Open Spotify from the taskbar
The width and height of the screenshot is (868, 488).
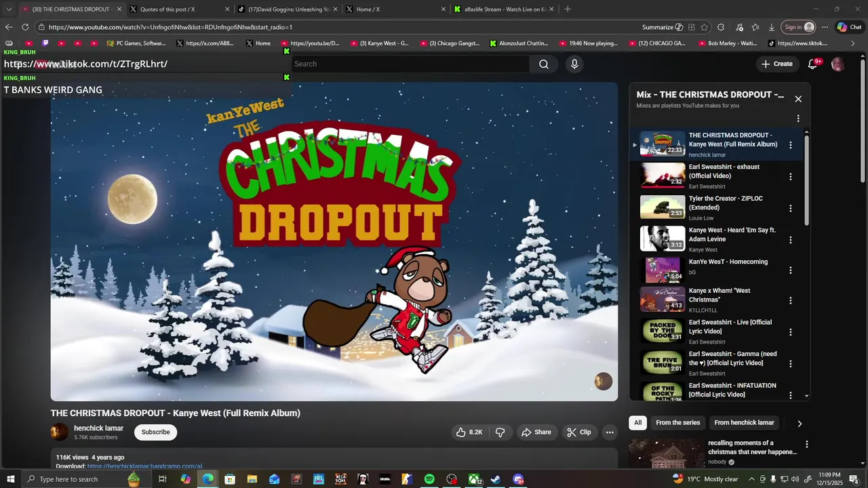click(x=429, y=479)
